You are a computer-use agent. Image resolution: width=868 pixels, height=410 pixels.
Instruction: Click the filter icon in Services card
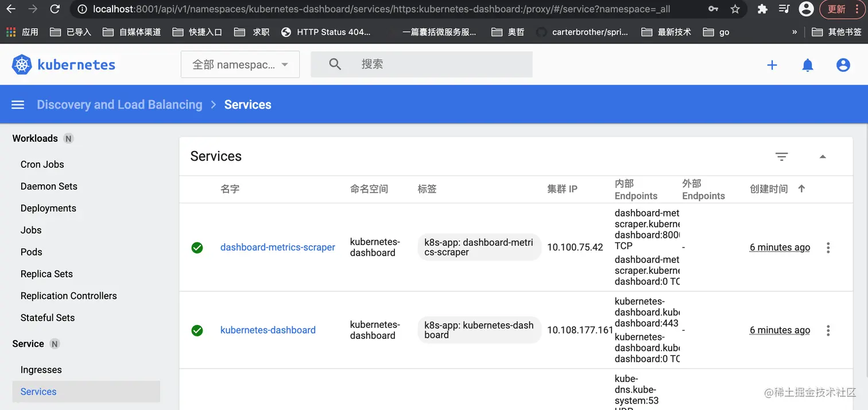tap(781, 156)
